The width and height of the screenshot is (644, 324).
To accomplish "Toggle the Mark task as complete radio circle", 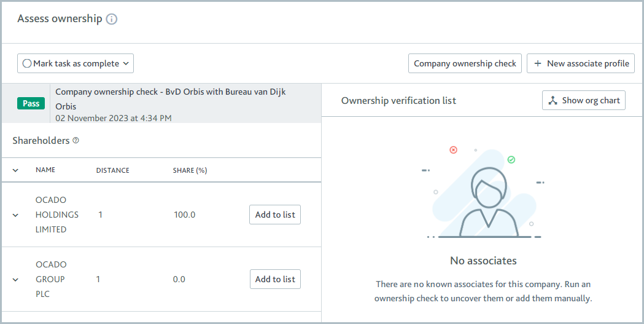I will (x=27, y=63).
